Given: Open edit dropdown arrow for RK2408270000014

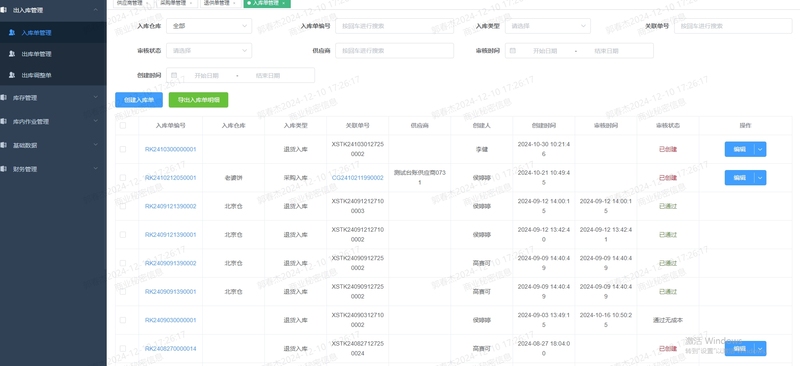Looking at the screenshot, I should coord(760,349).
